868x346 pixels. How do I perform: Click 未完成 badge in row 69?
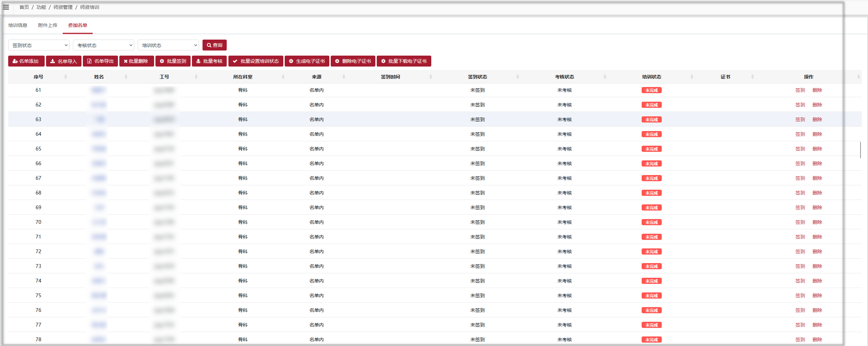click(x=652, y=207)
